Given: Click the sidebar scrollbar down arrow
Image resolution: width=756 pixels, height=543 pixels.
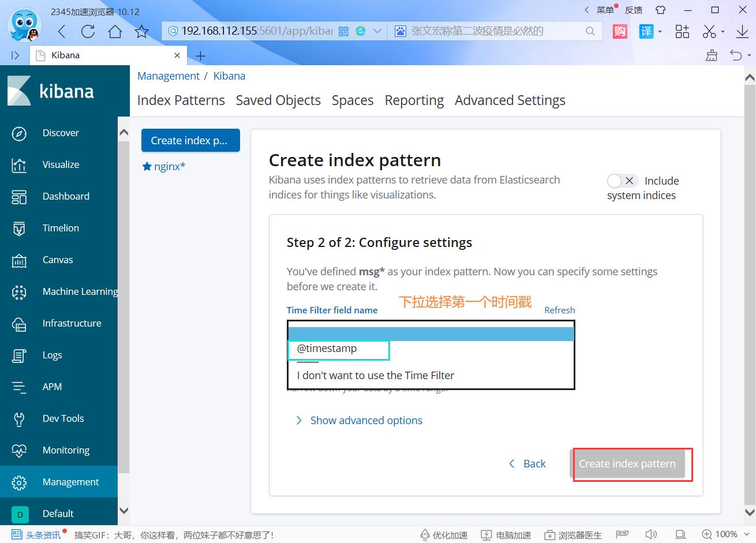Looking at the screenshot, I should pos(123,510).
